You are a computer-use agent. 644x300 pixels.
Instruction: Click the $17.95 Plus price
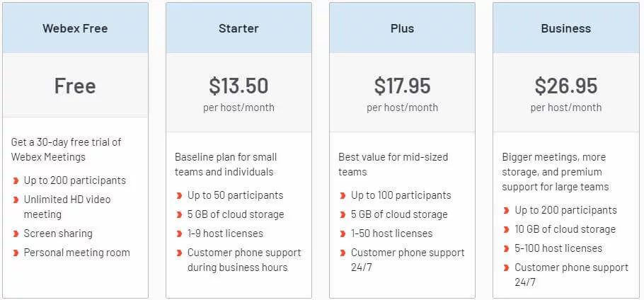coord(402,86)
